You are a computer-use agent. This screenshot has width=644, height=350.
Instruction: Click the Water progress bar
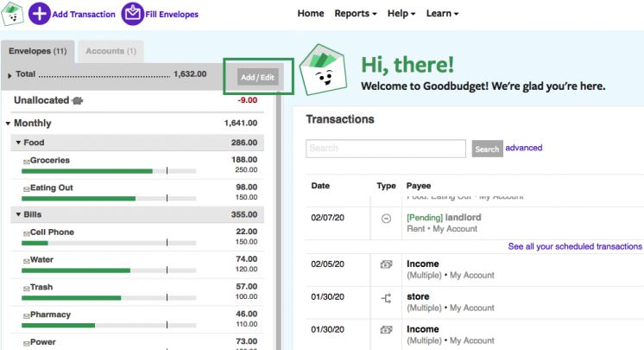click(x=109, y=270)
